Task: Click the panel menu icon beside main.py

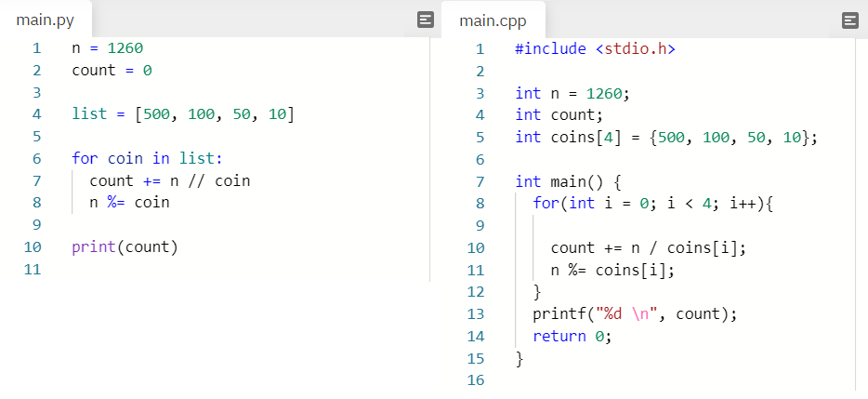Action: point(425,20)
